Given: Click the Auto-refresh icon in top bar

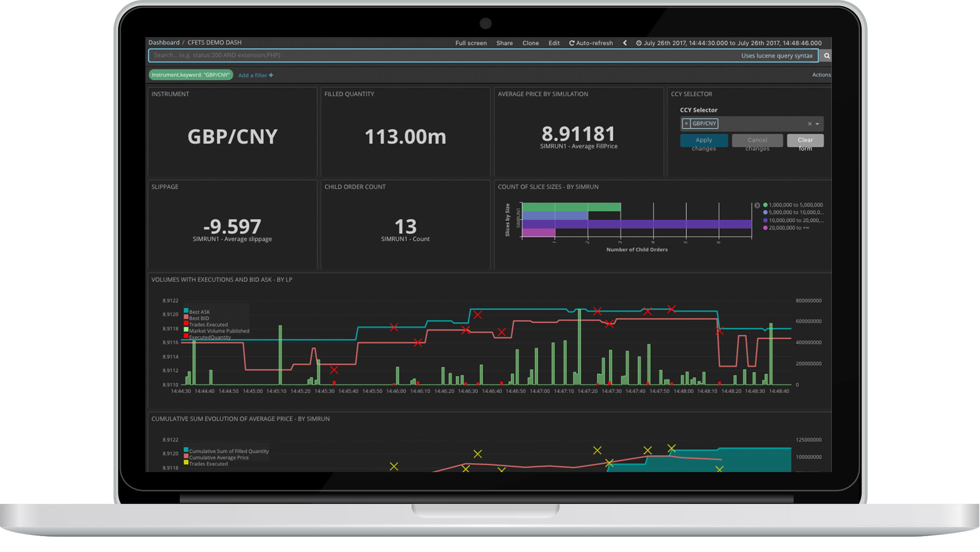Looking at the screenshot, I should [x=572, y=43].
